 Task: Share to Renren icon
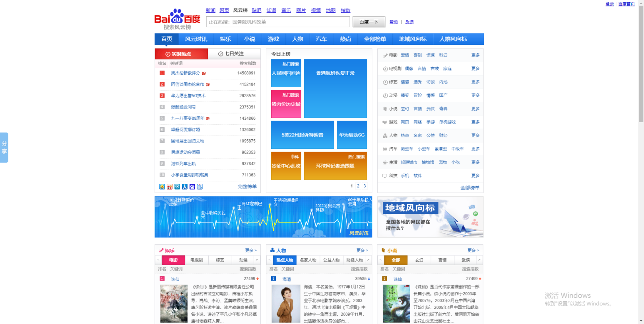(x=185, y=187)
